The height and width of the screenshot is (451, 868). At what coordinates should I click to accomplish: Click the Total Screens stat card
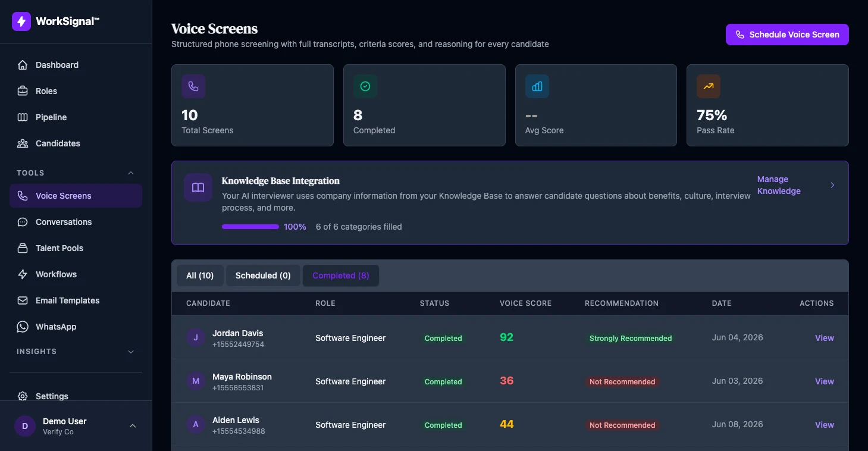[252, 105]
